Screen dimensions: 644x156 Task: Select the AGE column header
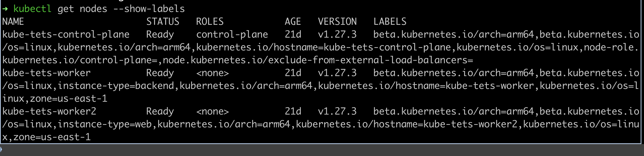(293, 22)
